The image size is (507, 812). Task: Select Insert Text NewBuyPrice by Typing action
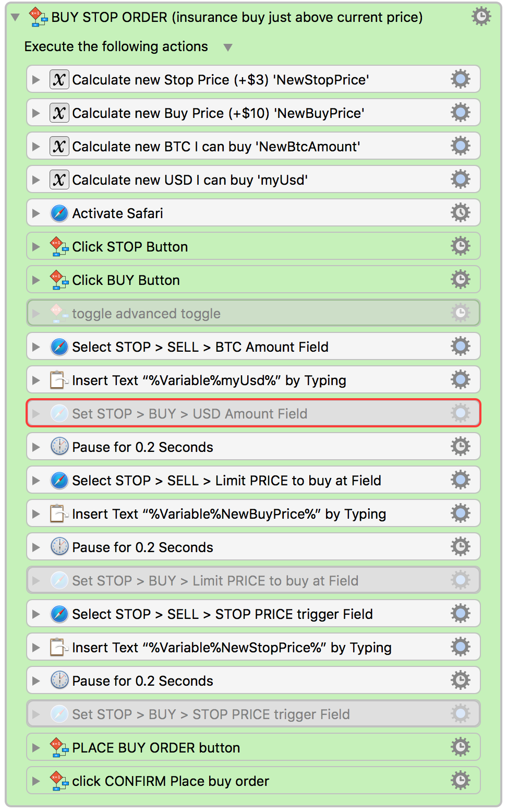tap(253, 514)
